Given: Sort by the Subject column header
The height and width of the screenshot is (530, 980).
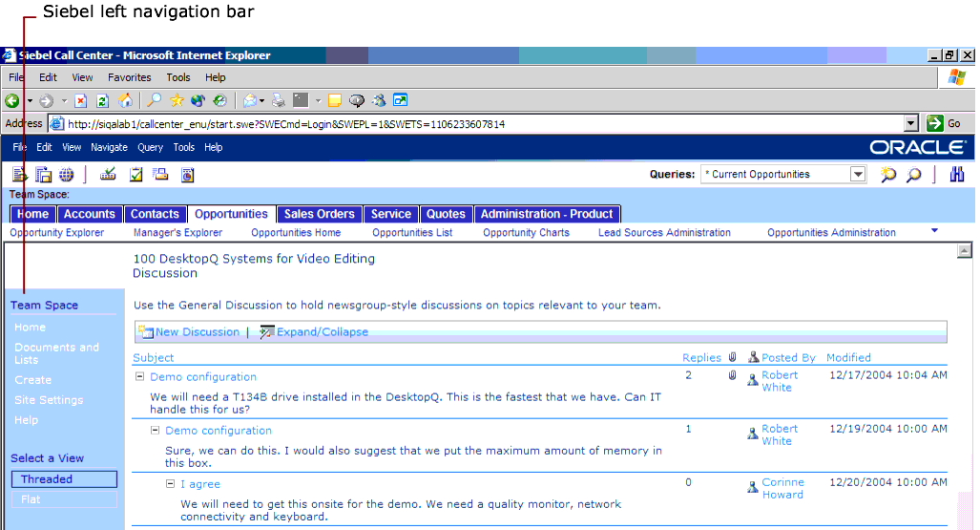Looking at the screenshot, I should pyautogui.click(x=153, y=358).
